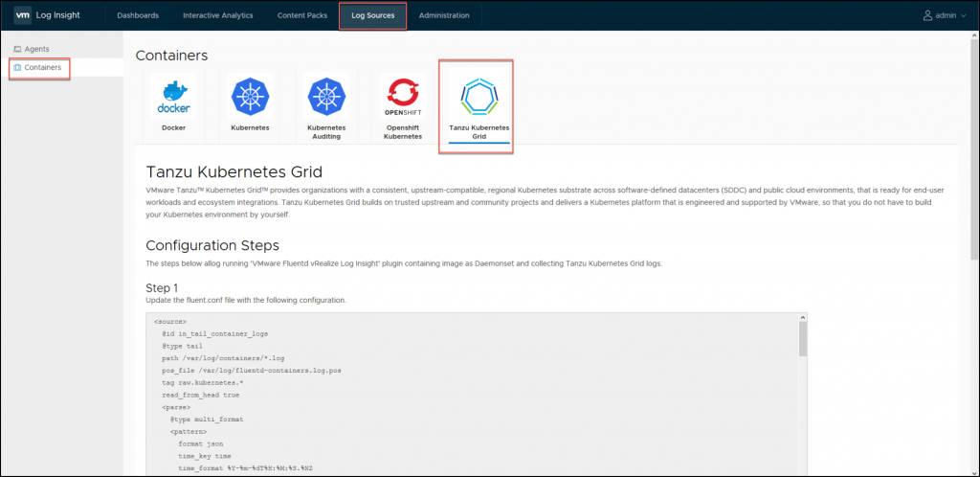
Task: Select the Log Sources tab
Action: point(372,15)
